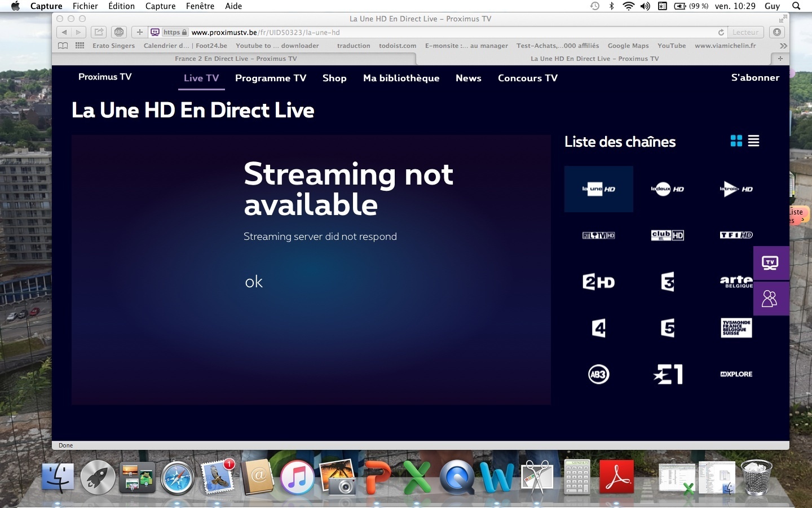Open the Fichier menu
The width and height of the screenshot is (812, 508).
click(85, 6)
